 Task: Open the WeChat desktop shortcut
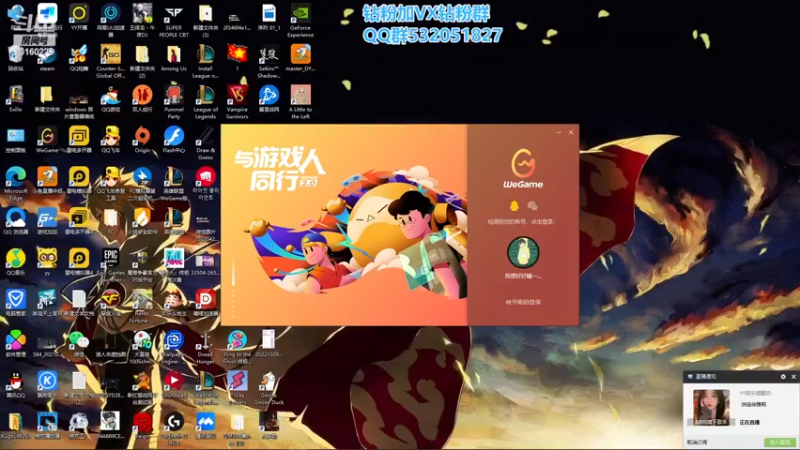(79, 344)
